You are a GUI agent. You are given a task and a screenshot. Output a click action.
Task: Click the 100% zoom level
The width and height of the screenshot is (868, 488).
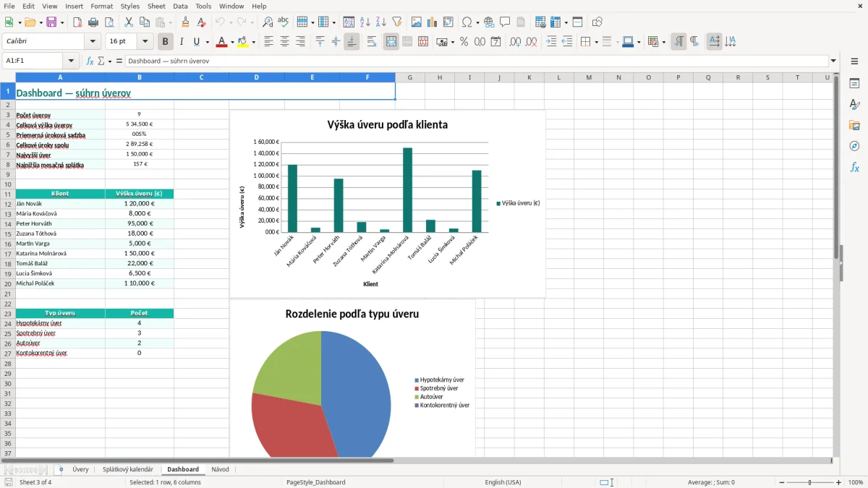856,482
